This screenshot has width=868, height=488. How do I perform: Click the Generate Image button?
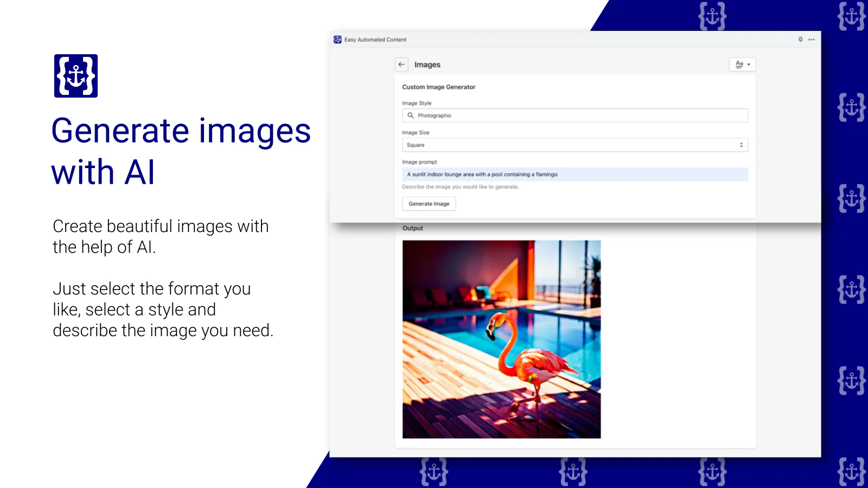(429, 204)
